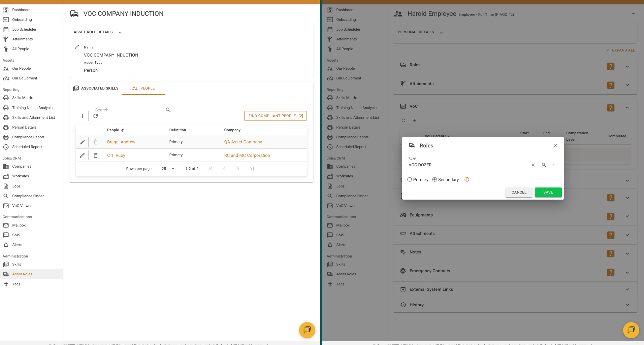Open the chat widget in left pane

click(307, 330)
